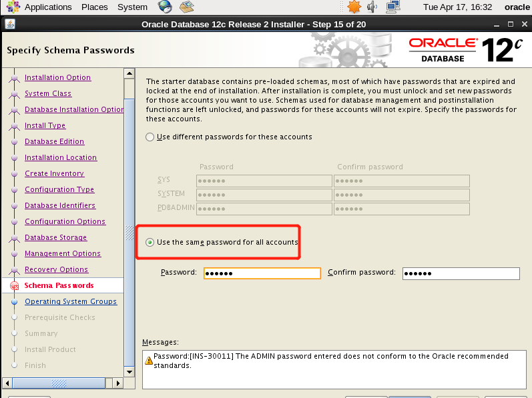Click the Confirm password field for all accounts
Image resolution: width=532 pixels, height=398 pixels.
461,273
